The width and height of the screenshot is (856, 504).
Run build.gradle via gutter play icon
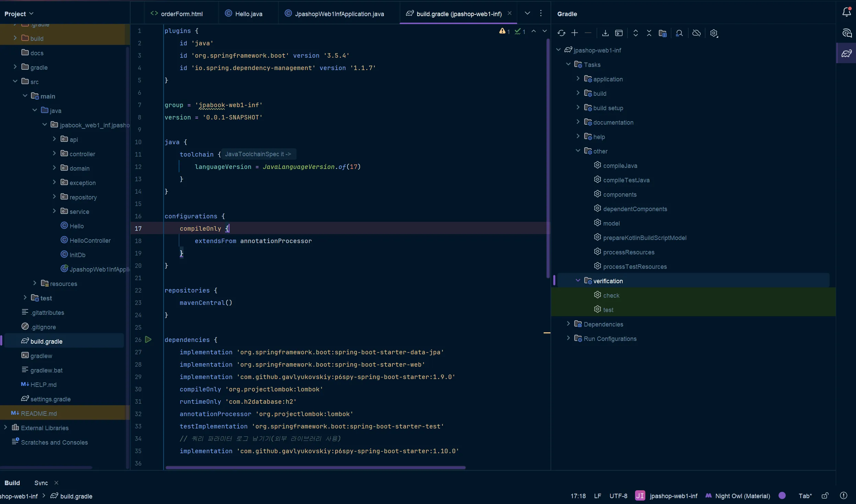[x=148, y=339]
